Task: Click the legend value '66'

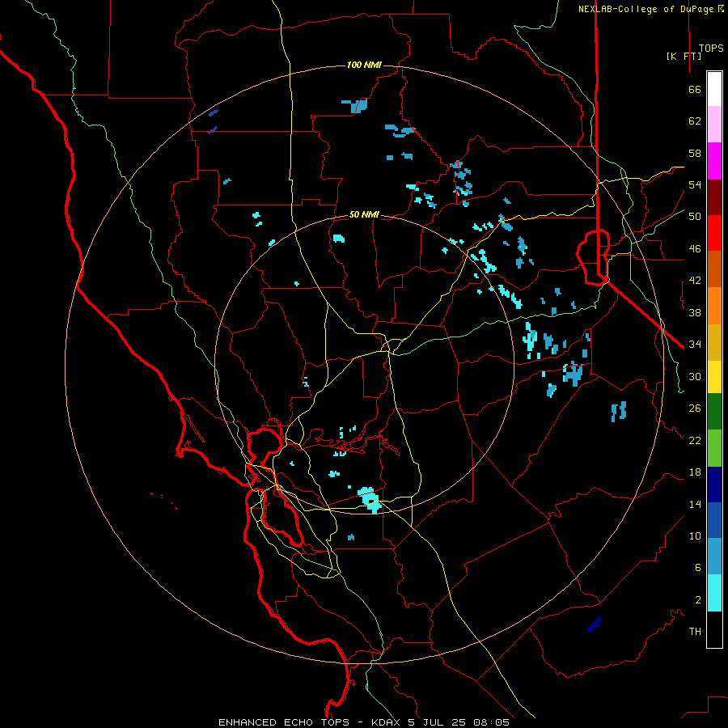Action: click(695, 89)
